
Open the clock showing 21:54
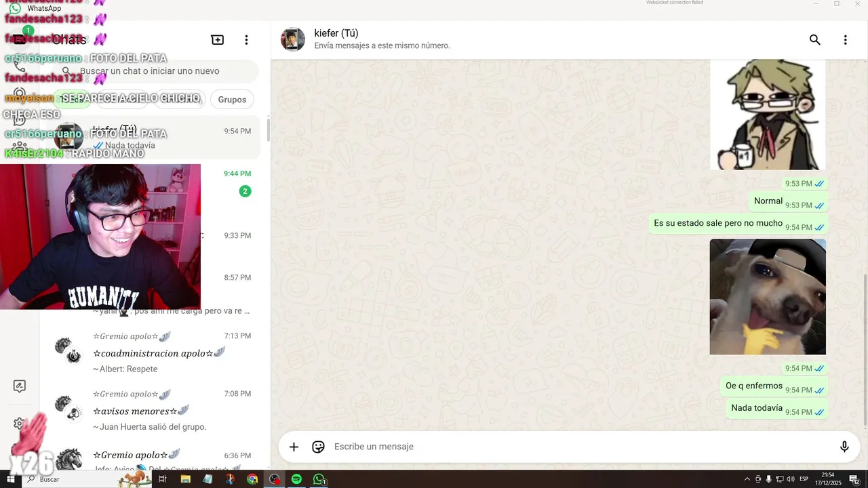[828, 479]
